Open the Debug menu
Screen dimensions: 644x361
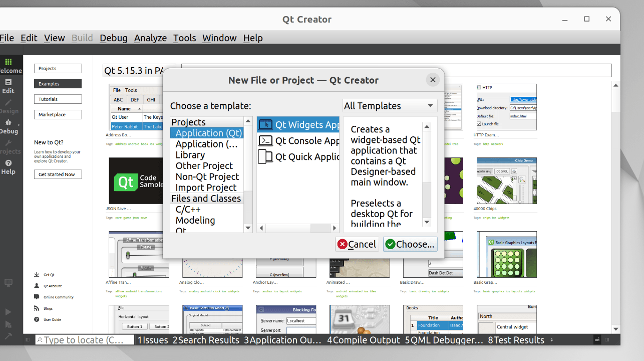pyautogui.click(x=114, y=38)
